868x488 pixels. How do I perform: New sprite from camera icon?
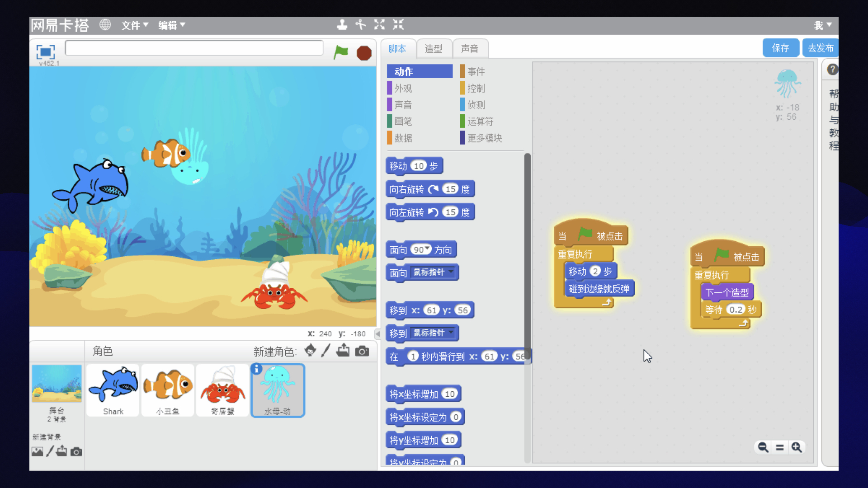[x=362, y=351]
